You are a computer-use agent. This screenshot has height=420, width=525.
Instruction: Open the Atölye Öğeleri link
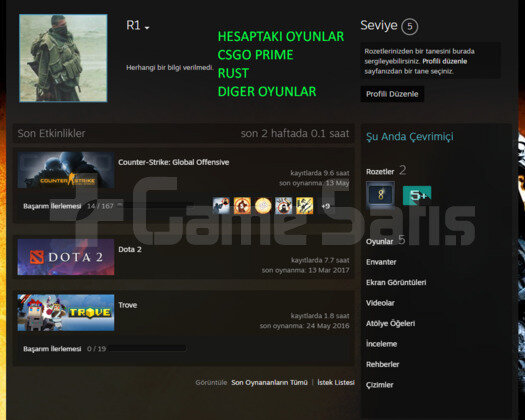(x=390, y=324)
